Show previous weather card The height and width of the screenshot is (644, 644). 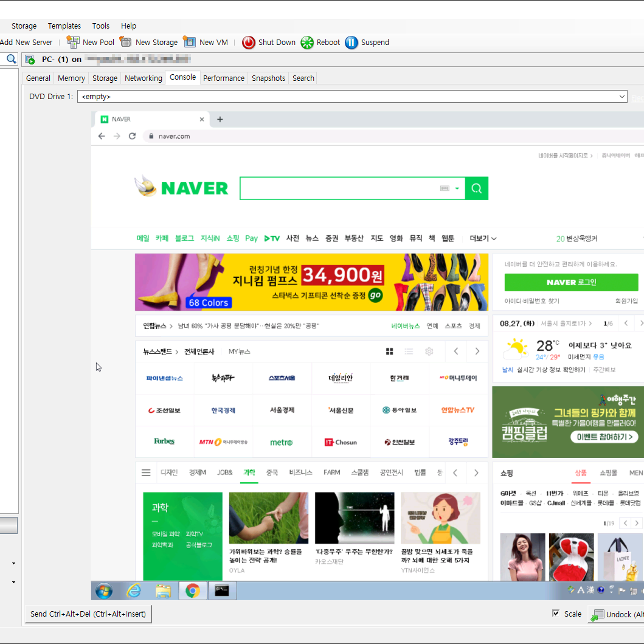tap(626, 324)
